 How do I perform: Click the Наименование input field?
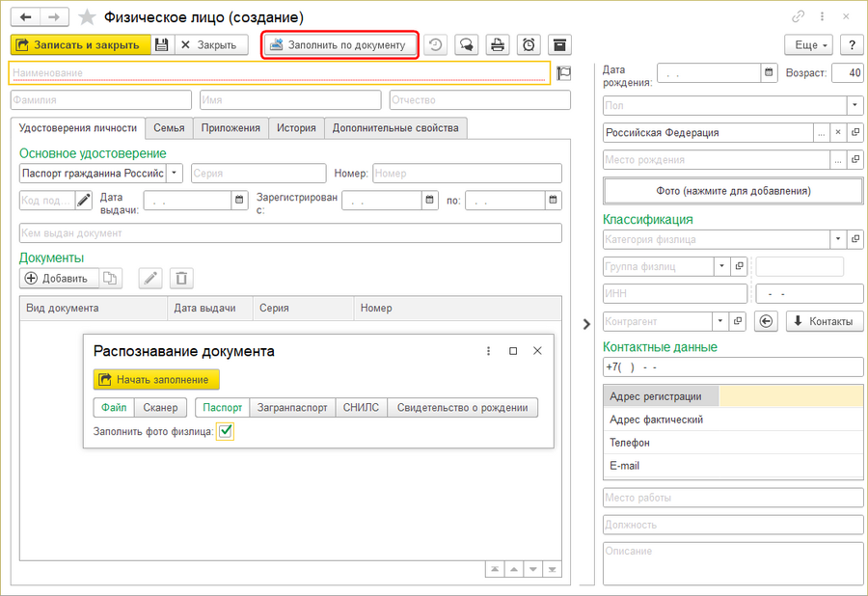click(x=280, y=73)
